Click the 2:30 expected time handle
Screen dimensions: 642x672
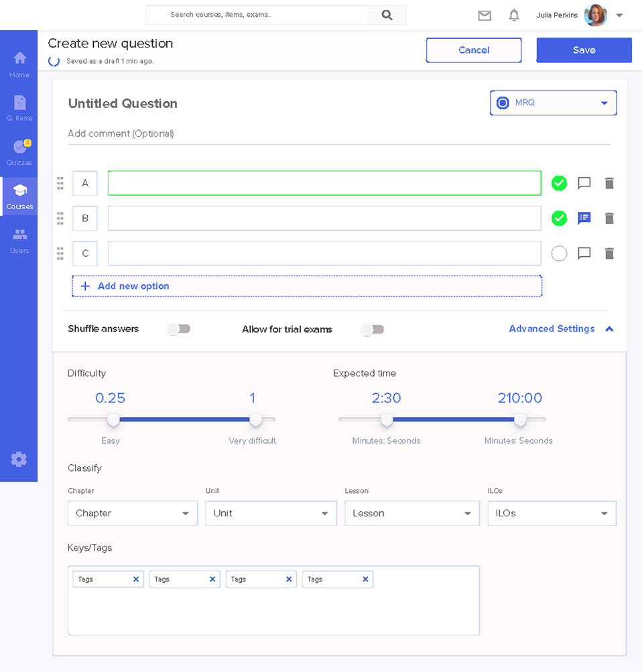(387, 420)
